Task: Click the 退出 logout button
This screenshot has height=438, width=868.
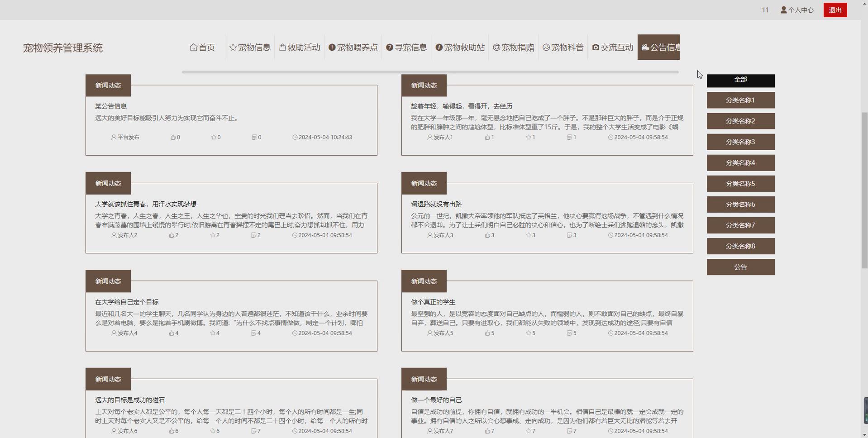Action: [x=835, y=10]
